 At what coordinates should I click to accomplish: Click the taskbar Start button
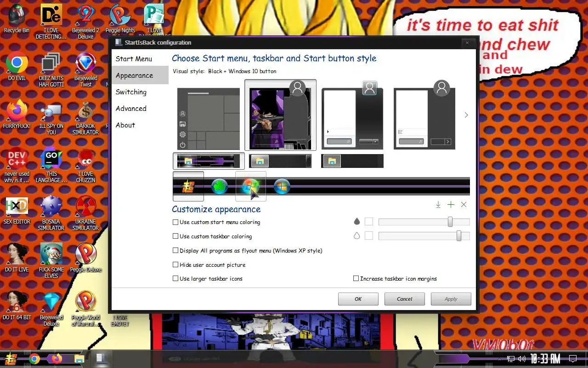11,359
